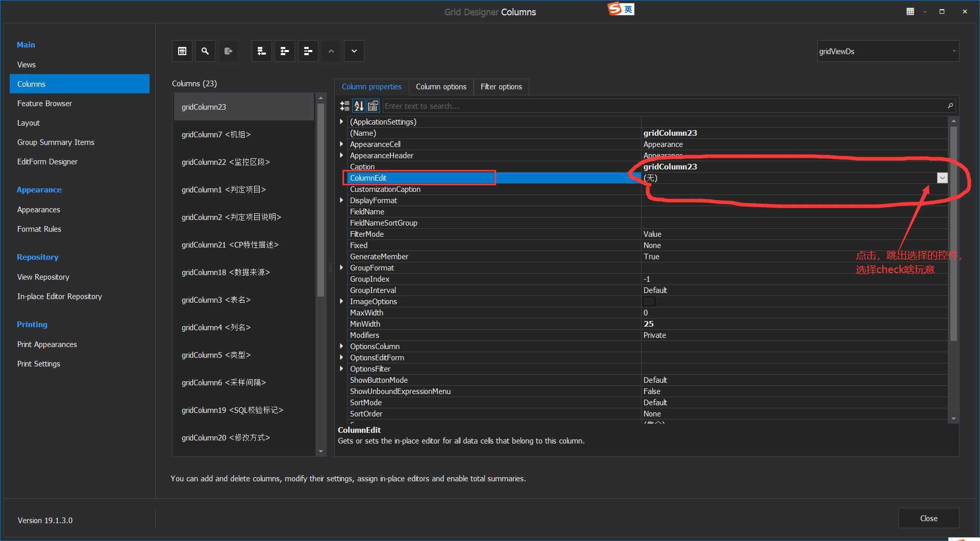Click ImageOptions color swatch box

click(649, 301)
